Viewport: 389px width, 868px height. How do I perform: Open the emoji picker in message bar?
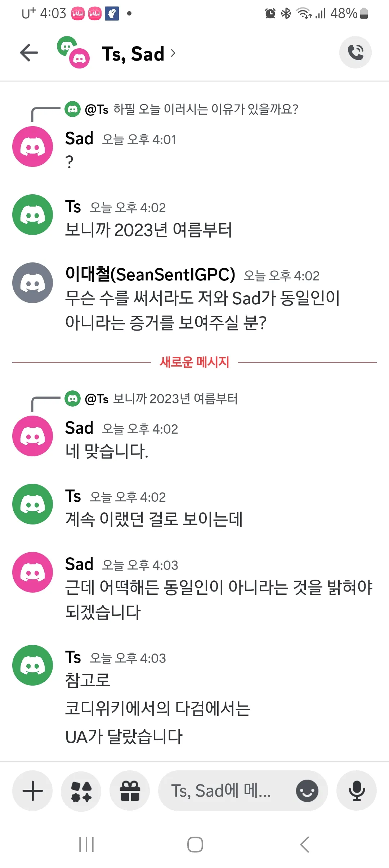point(307,790)
